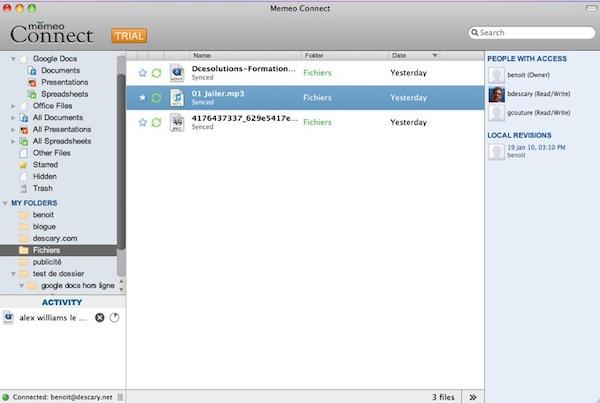Click the search magnifier icon

[x=474, y=33]
